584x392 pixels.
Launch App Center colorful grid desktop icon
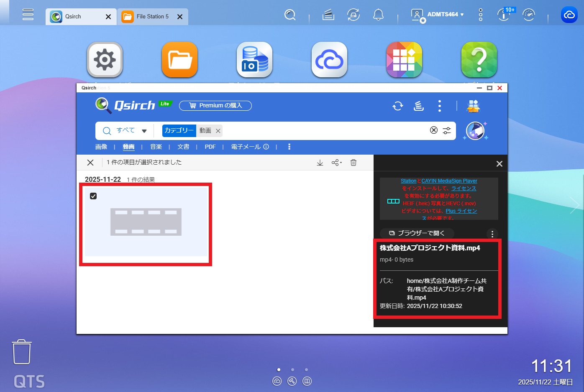(404, 60)
